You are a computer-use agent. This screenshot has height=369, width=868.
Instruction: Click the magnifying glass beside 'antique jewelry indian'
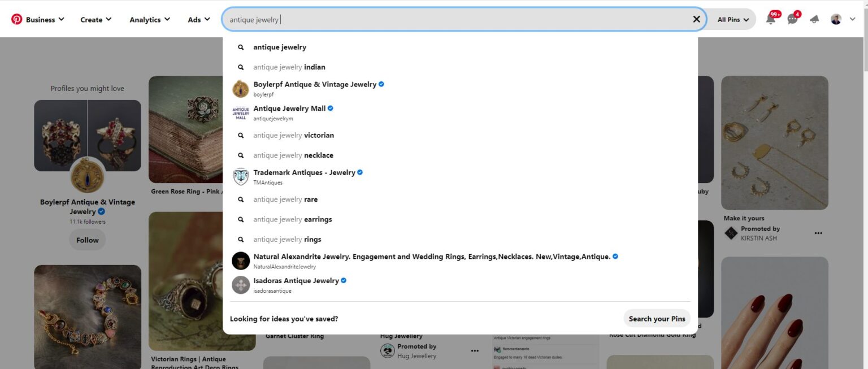pyautogui.click(x=241, y=67)
